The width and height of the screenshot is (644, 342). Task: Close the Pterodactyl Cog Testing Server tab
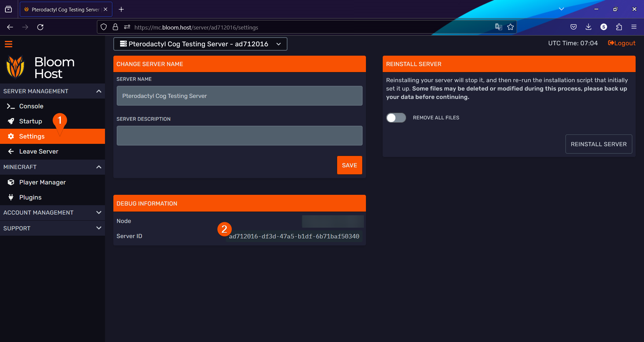click(x=106, y=9)
